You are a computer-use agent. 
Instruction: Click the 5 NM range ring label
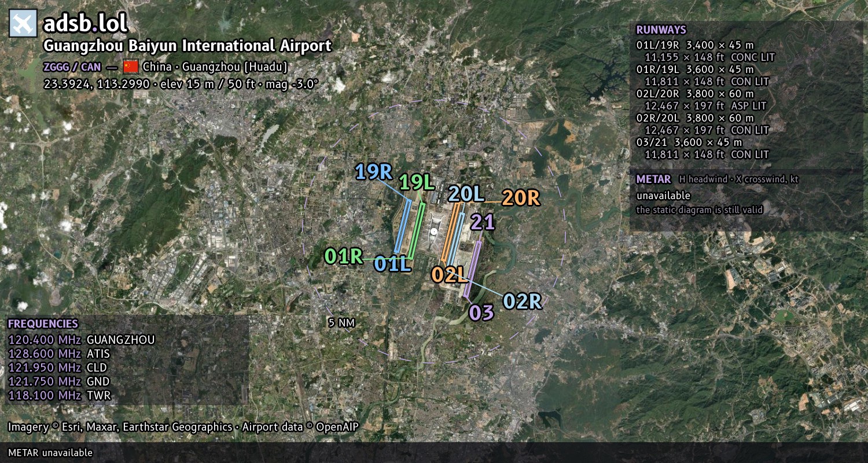[341, 323]
